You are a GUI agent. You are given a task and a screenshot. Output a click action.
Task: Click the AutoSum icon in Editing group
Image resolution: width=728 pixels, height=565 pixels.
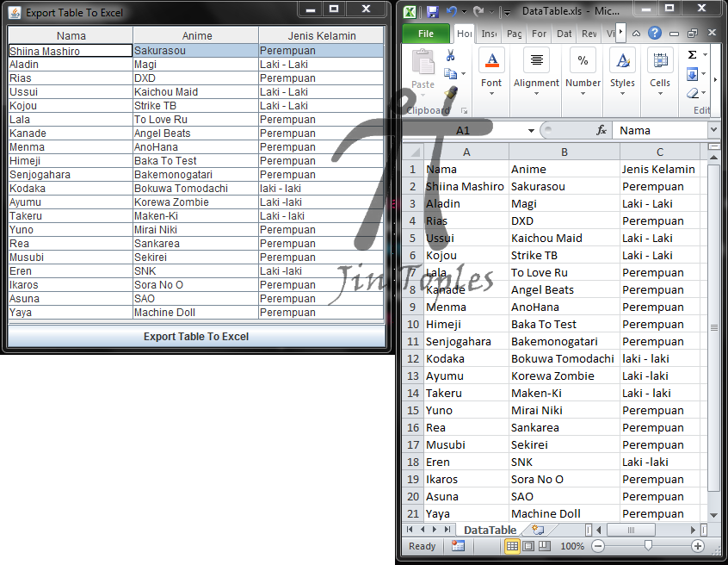pos(690,55)
